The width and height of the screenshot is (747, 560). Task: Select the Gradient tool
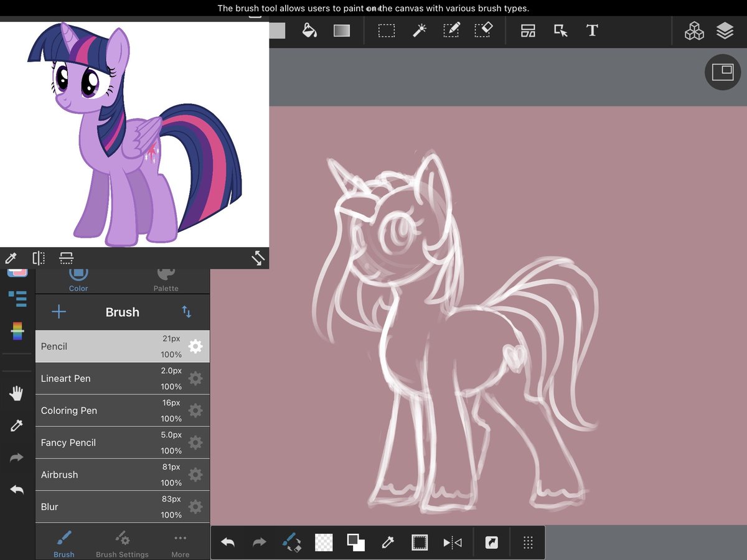point(342,30)
